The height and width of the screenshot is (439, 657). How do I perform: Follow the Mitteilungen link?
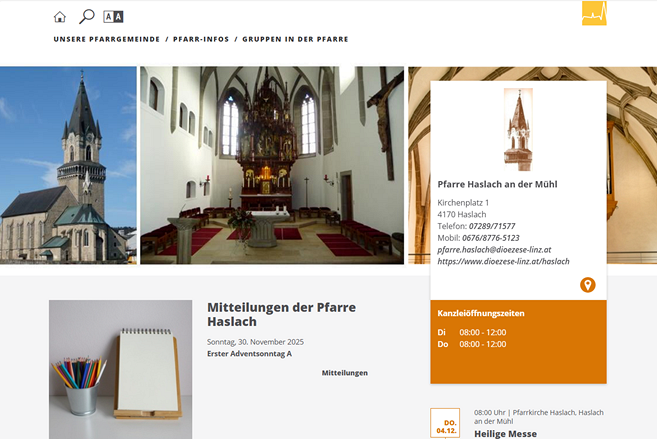tap(345, 373)
